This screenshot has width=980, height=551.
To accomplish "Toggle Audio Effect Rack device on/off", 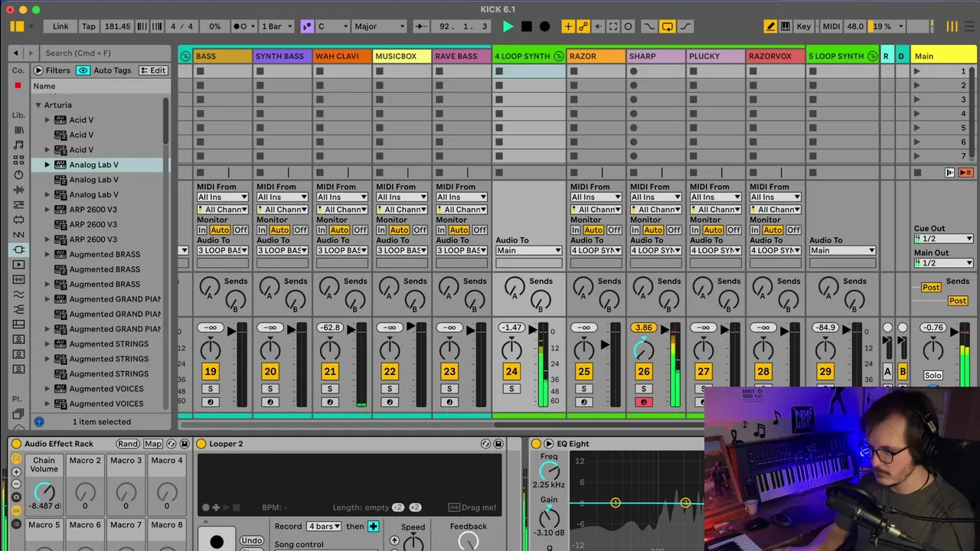I will (x=16, y=444).
